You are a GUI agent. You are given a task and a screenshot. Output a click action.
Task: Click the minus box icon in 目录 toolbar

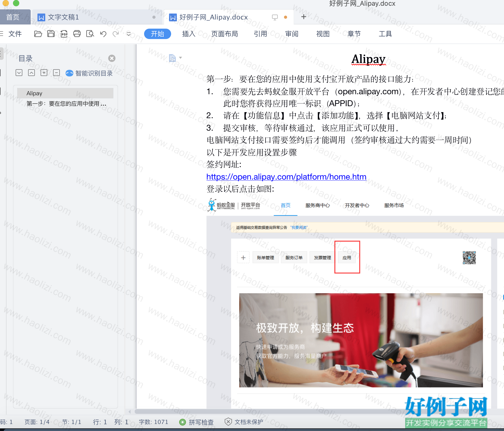(x=56, y=73)
